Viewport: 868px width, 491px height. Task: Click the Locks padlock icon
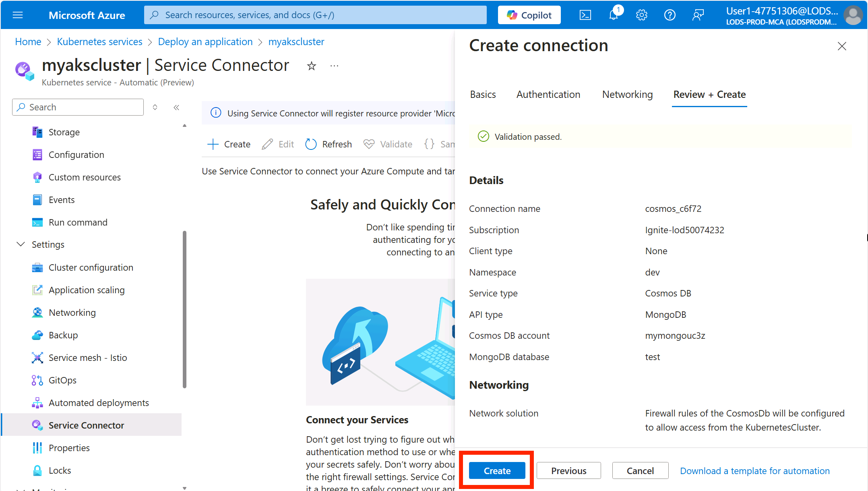[x=37, y=470]
